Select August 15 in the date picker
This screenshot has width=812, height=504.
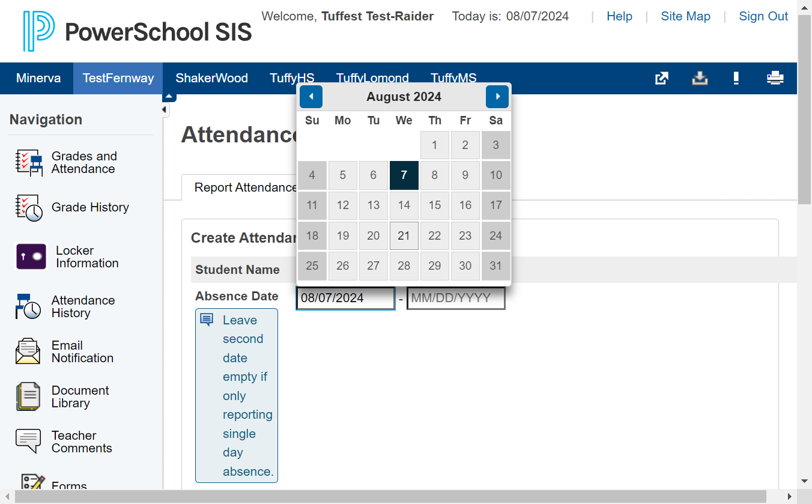pyautogui.click(x=435, y=205)
